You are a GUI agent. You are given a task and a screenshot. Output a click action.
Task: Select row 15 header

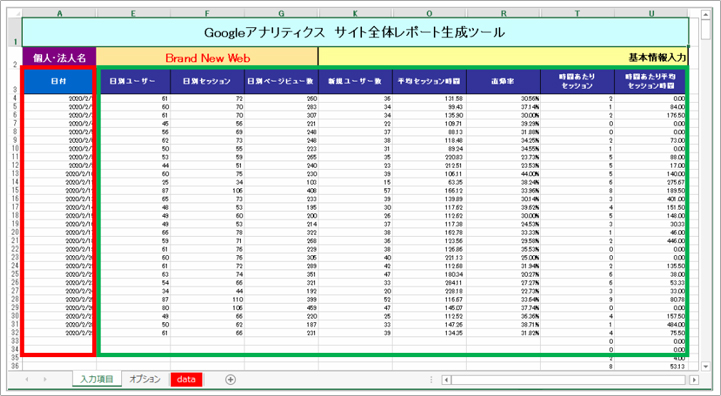point(15,190)
